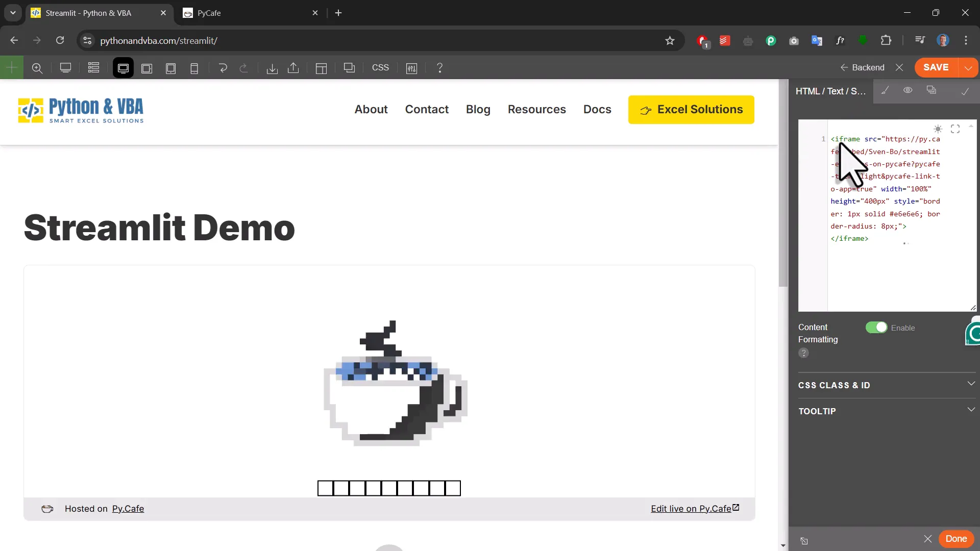Screen dimensions: 980x551
Task: Select the desktop preview mode icon
Action: (x=123, y=68)
